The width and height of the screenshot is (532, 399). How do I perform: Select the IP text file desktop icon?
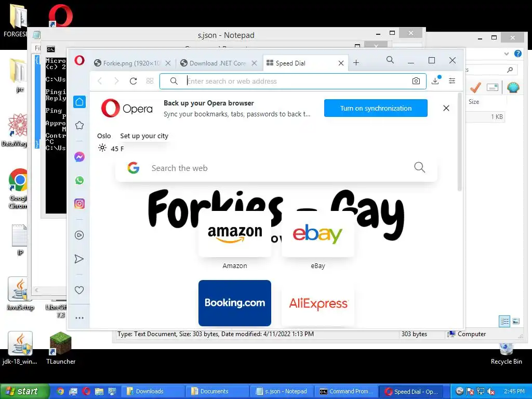point(20,240)
